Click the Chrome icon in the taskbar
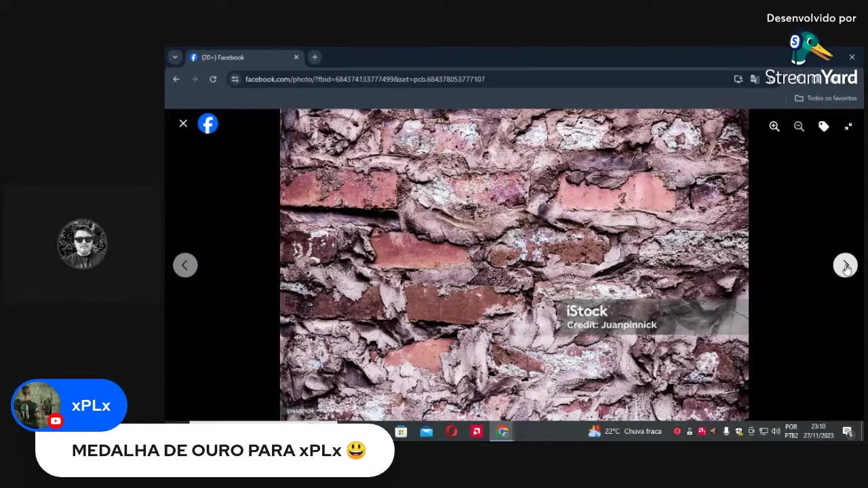Image resolution: width=868 pixels, height=488 pixels. (502, 432)
